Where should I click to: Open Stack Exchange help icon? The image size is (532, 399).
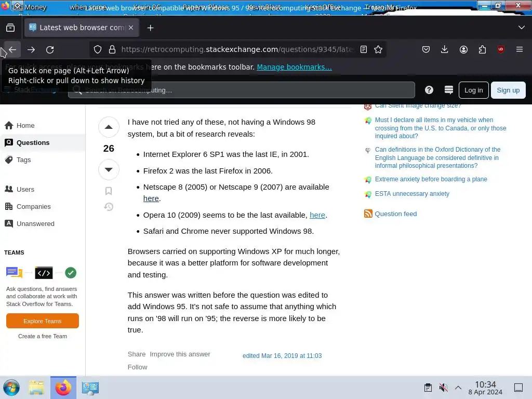coord(429,90)
